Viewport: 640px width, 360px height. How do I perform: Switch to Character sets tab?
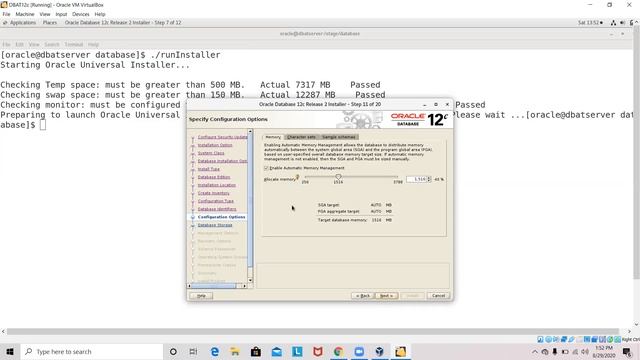point(301,137)
